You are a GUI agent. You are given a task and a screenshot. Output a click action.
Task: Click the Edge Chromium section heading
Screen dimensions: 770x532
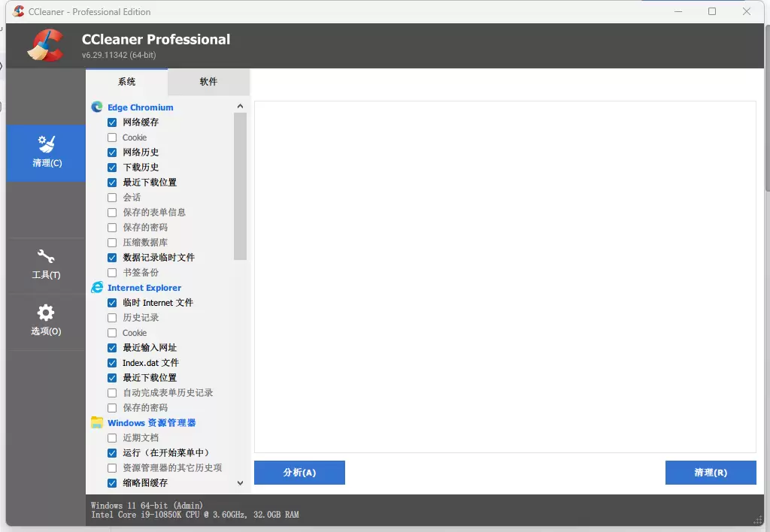(x=141, y=107)
